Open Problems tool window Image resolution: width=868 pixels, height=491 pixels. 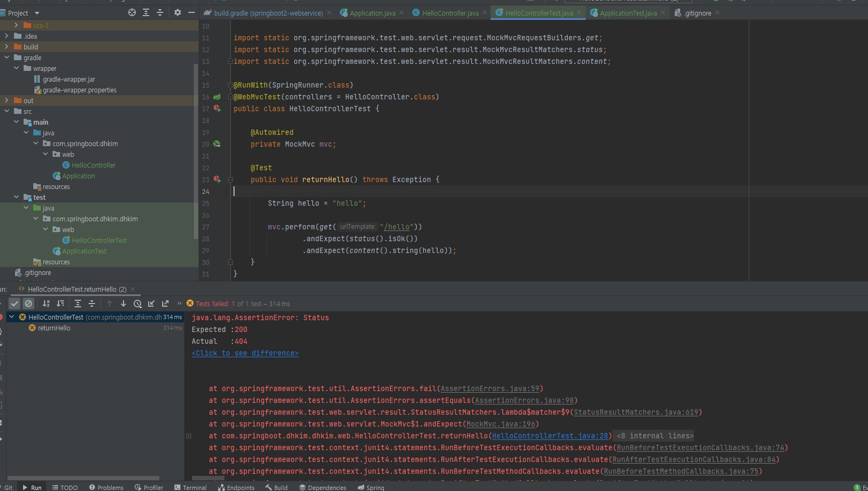106,487
